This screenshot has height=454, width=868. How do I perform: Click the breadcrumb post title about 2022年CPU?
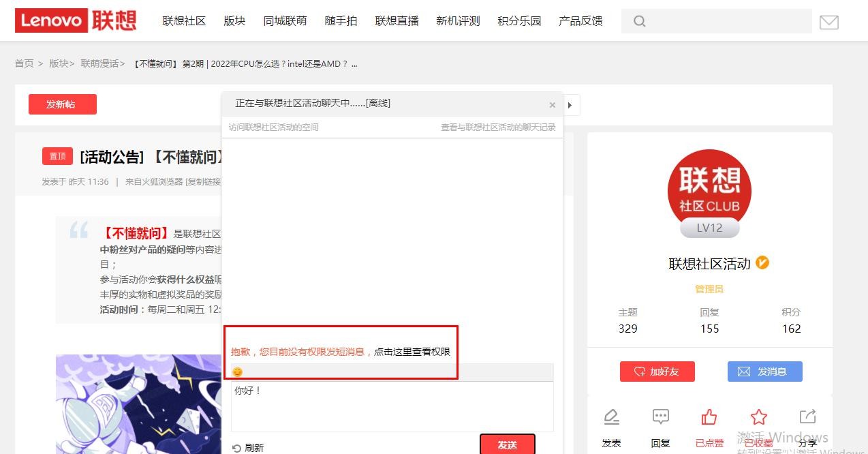pos(245,63)
